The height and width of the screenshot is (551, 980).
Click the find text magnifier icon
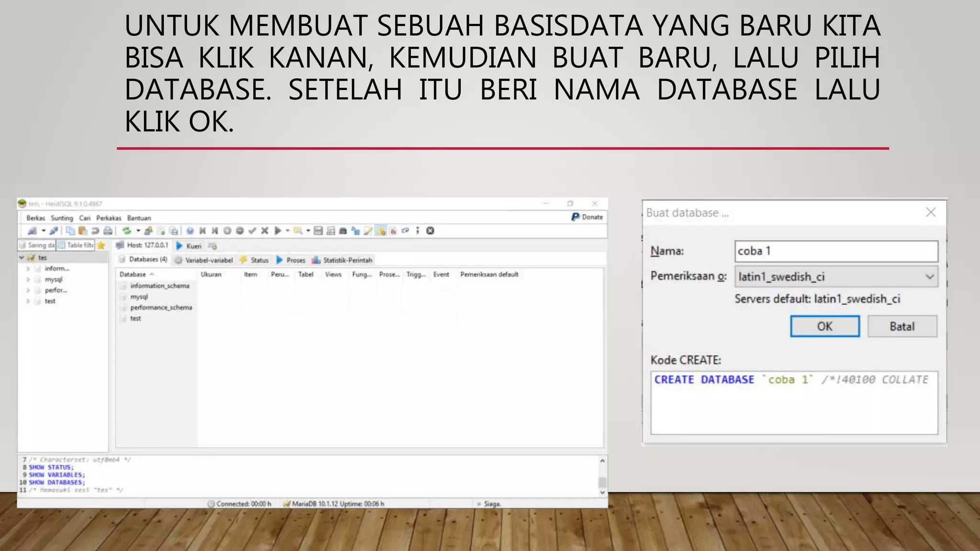(x=298, y=231)
